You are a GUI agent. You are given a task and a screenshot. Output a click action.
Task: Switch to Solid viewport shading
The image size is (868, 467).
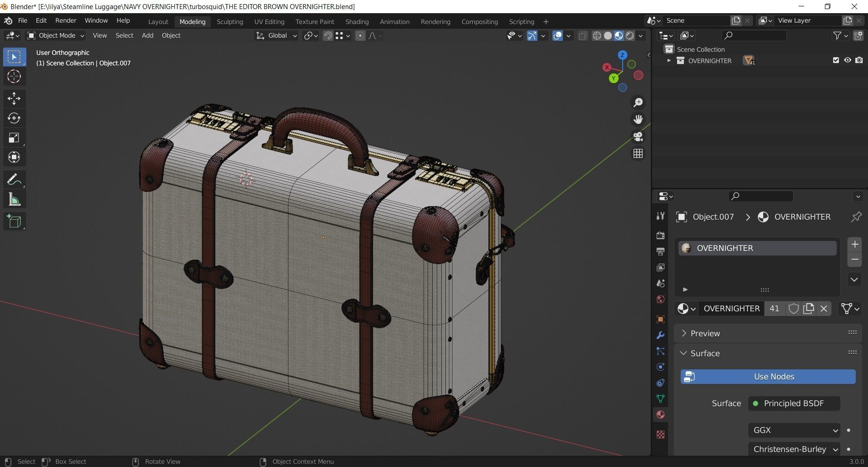(x=608, y=35)
